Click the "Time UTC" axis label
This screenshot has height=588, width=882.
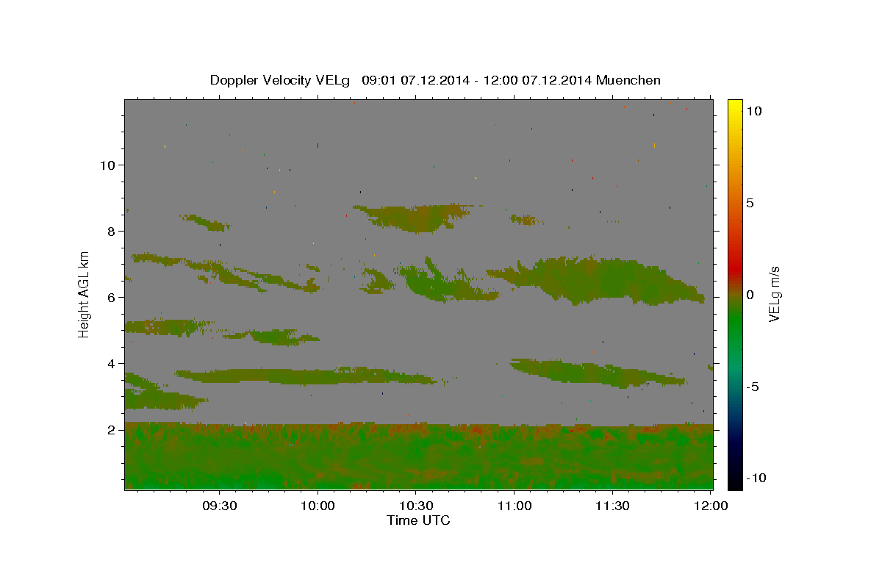pyautogui.click(x=418, y=520)
